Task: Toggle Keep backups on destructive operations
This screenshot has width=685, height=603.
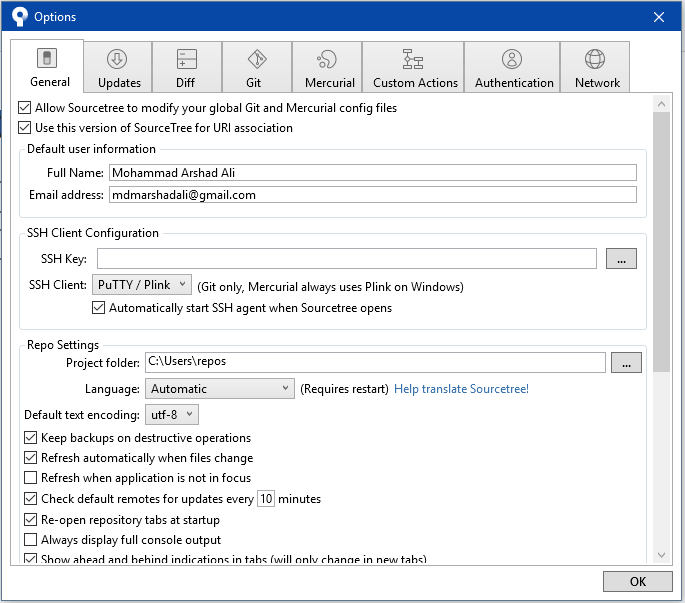Action: [x=31, y=437]
